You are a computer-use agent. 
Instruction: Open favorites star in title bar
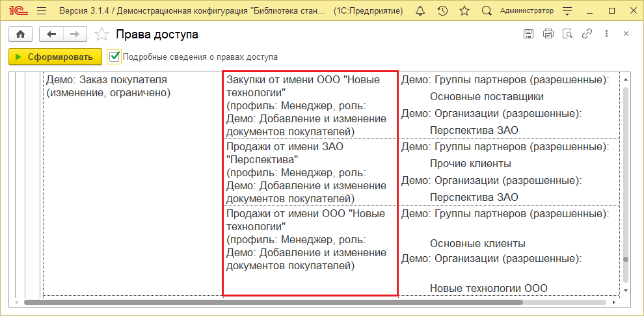click(464, 11)
